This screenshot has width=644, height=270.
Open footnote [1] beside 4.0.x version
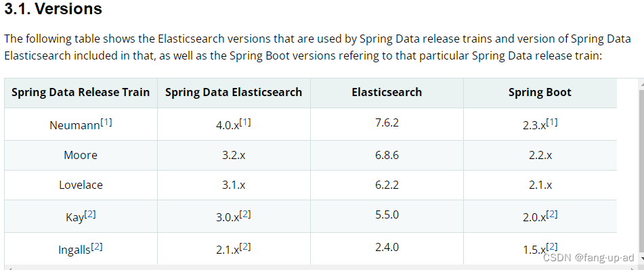[244, 122]
